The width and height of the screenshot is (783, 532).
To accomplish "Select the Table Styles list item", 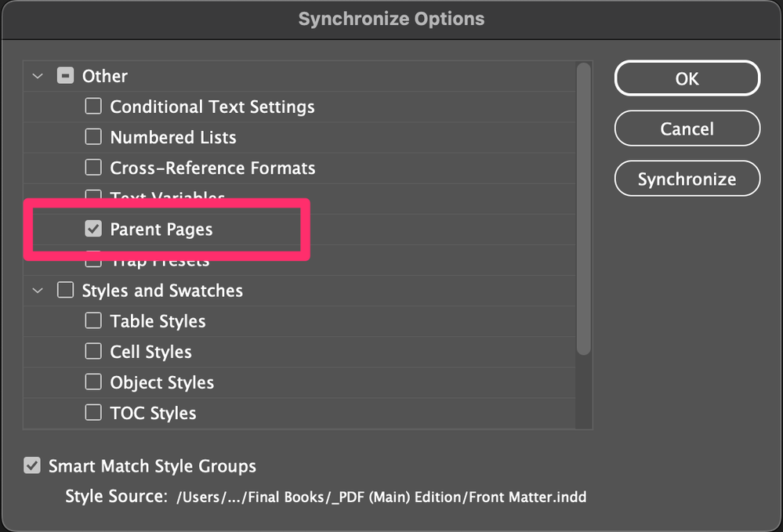I will point(158,321).
